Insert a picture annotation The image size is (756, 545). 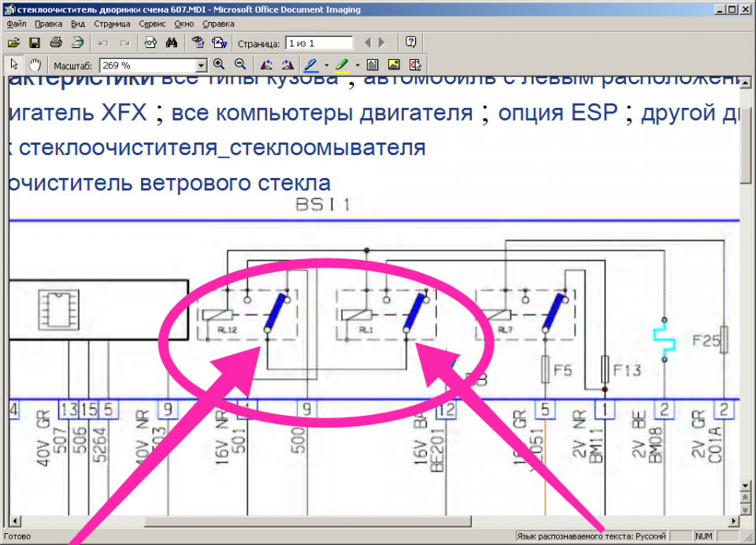(392, 65)
